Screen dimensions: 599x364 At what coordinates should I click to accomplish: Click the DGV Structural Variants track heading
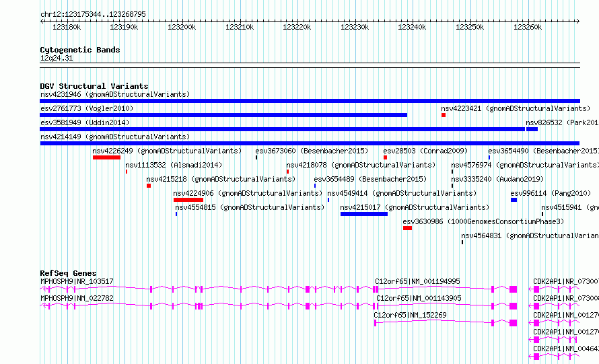(x=94, y=86)
